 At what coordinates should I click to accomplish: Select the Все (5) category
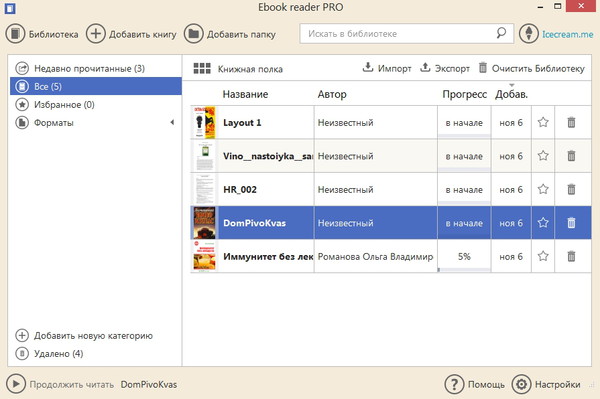[96, 86]
